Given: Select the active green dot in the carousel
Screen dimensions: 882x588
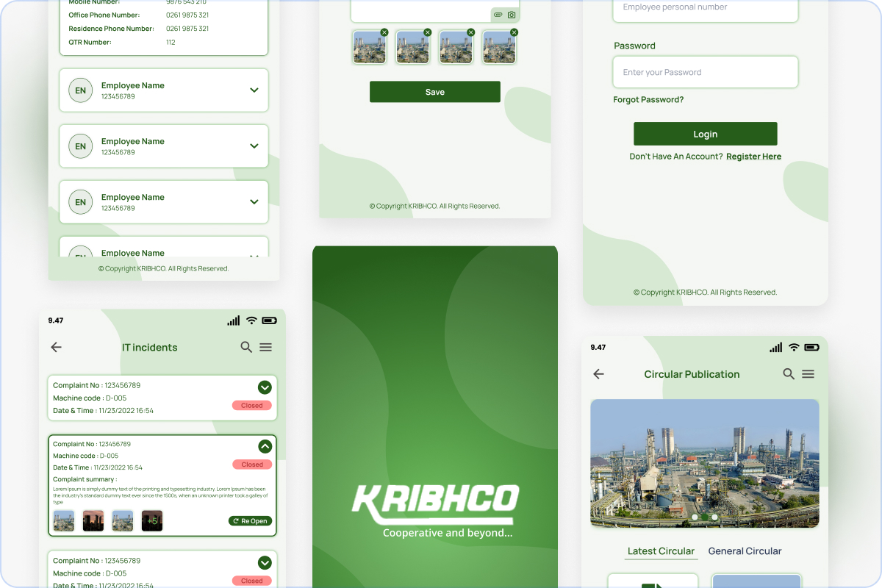Looking at the screenshot, I should (x=704, y=517).
